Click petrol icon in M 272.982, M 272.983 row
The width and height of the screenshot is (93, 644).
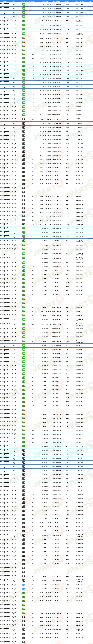tap(24, 324)
